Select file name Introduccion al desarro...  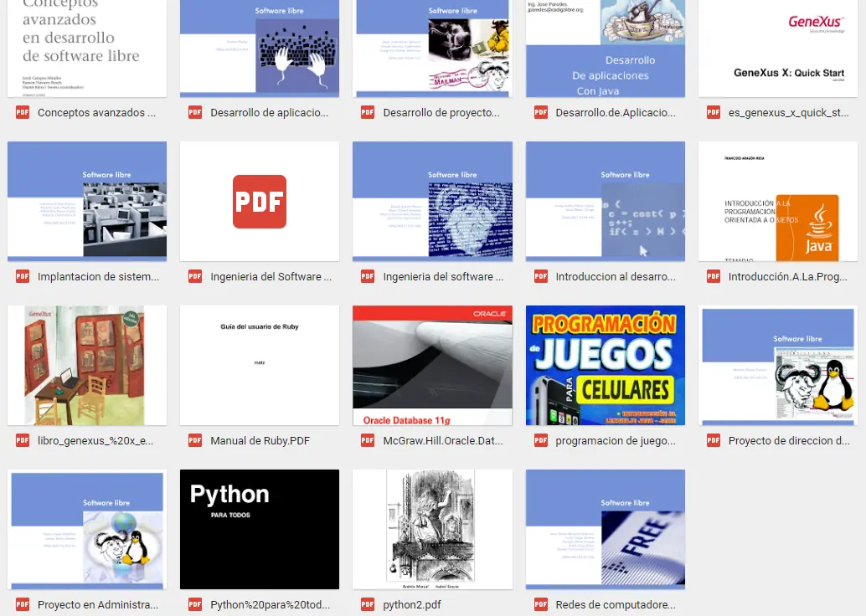click(616, 276)
